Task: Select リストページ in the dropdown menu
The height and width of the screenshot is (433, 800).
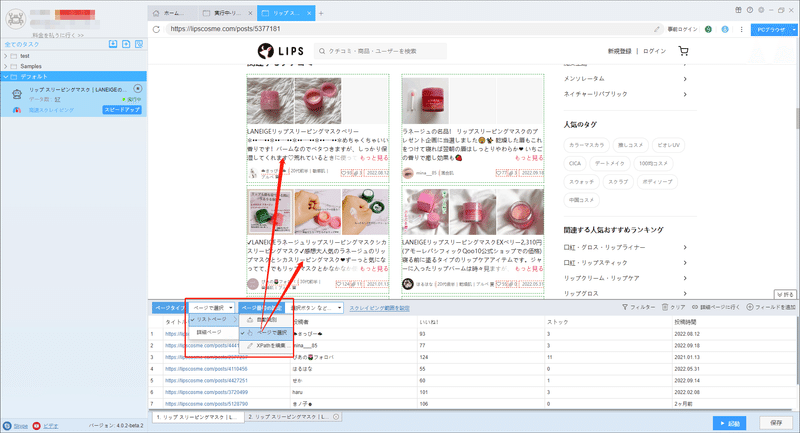Action: [213, 320]
